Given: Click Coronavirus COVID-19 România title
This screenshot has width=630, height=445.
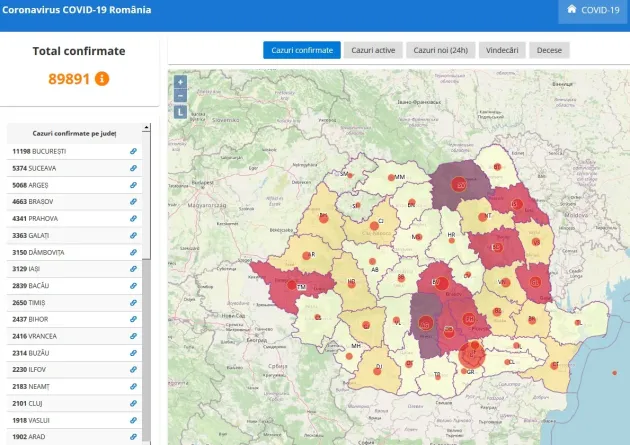Looking at the screenshot, I should tap(77, 10).
